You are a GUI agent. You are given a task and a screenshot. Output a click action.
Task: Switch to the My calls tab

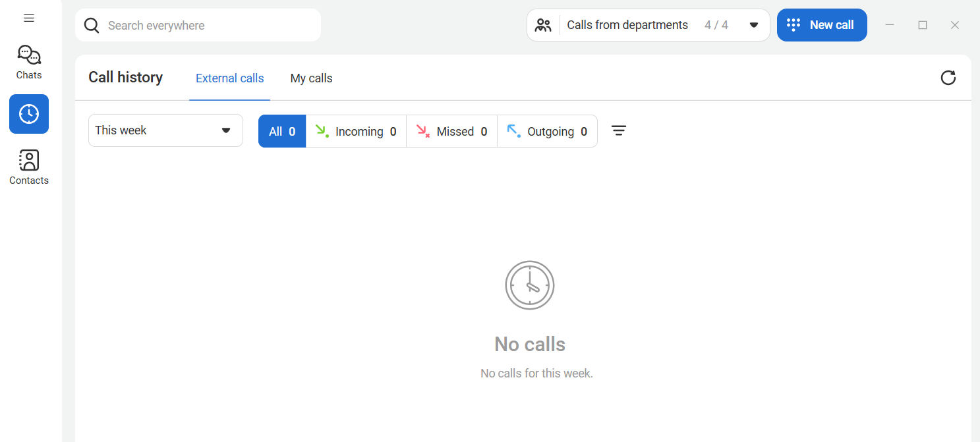point(311,78)
